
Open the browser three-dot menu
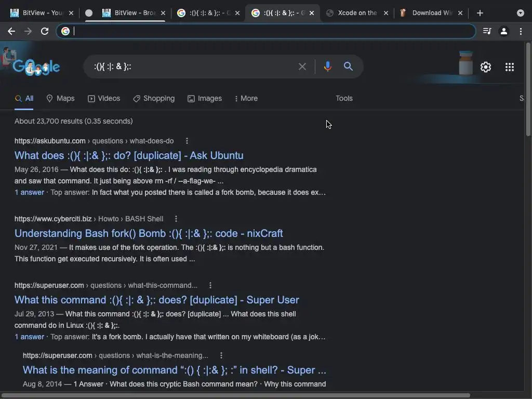pos(521,31)
